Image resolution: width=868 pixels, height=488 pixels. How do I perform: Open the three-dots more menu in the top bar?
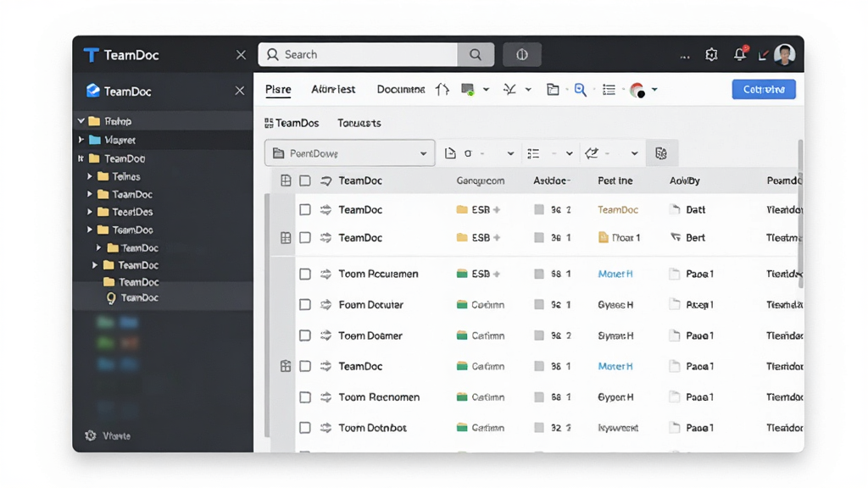685,56
